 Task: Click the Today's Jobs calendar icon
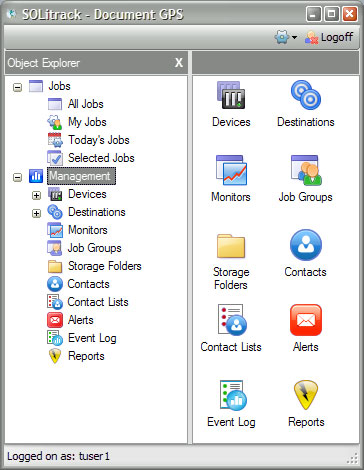55,140
